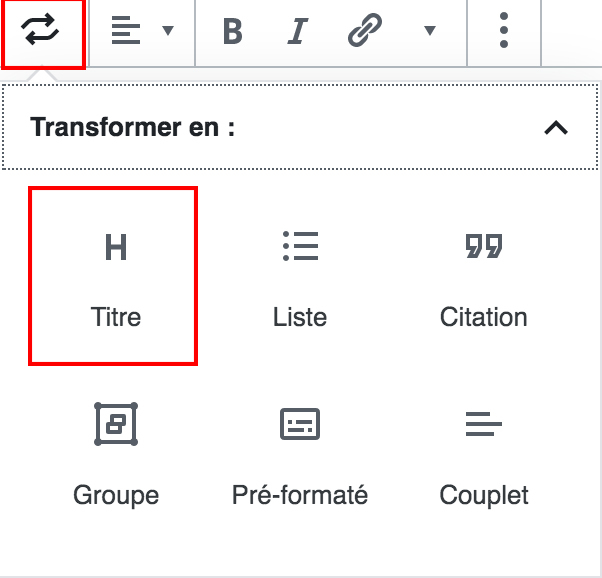Collapse the Transformer en panel chevron
The height and width of the screenshot is (578, 602).
556,128
